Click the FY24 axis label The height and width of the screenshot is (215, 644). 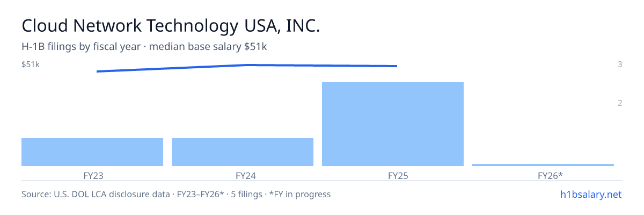coord(243,175)
